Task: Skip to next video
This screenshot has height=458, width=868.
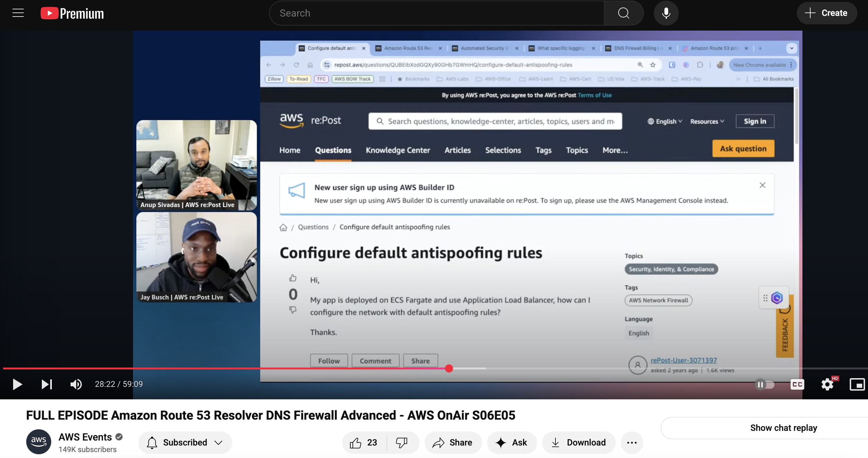Action: [47, 384]
